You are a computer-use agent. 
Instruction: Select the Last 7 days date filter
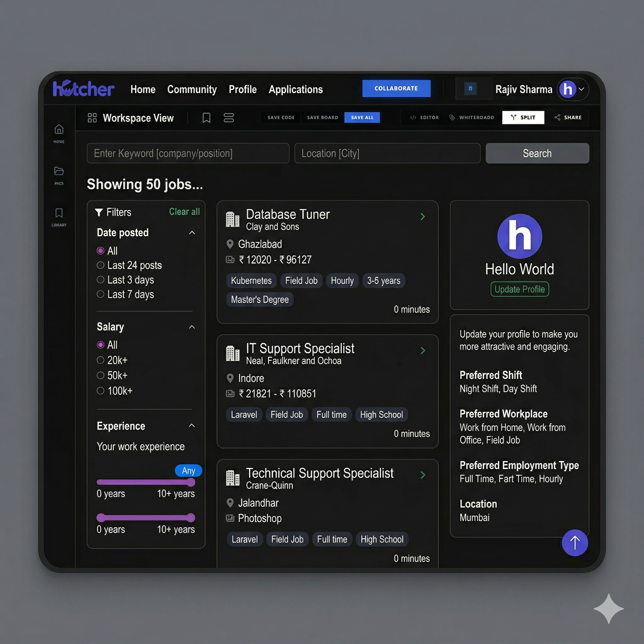tap(101, 294)
